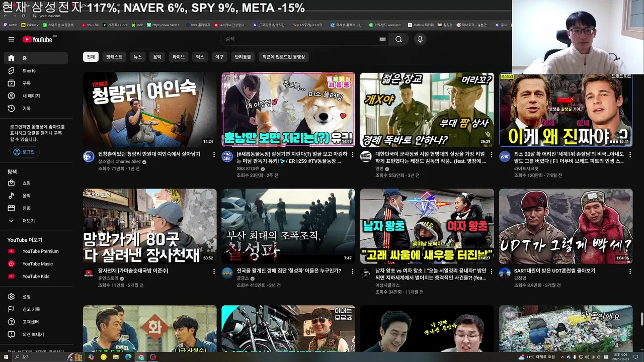Open the Twitch bookmark

point(10,25)
